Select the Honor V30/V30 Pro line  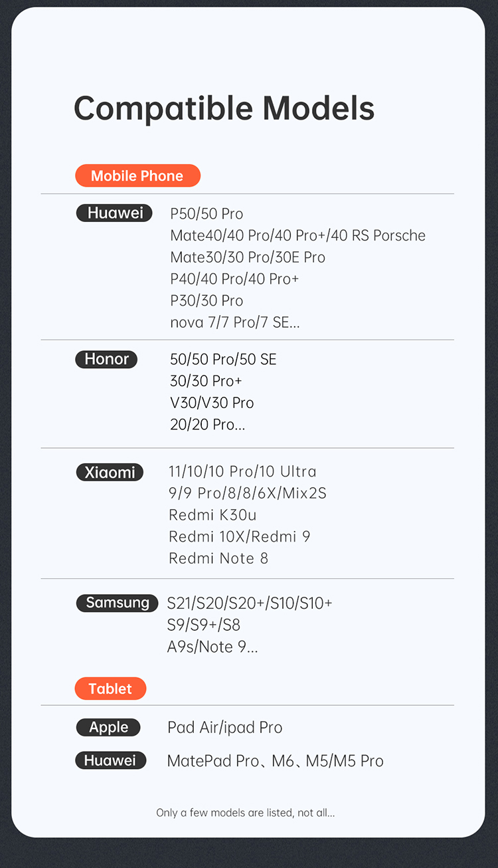click(x=212, y=403)
